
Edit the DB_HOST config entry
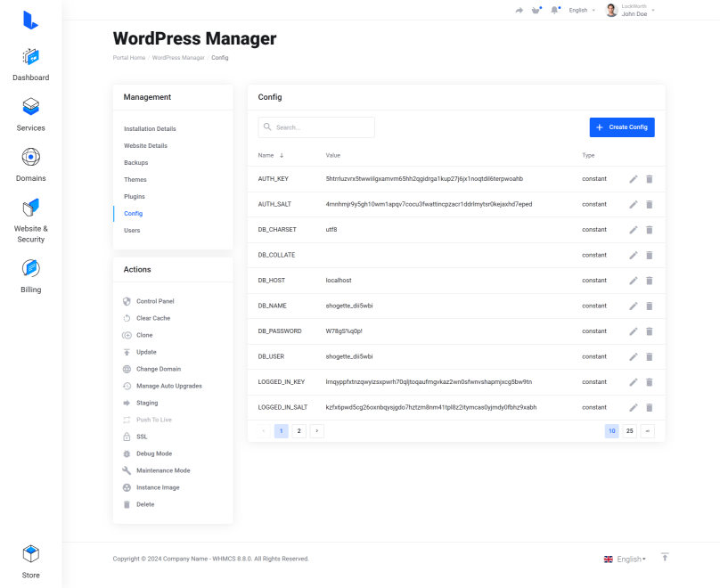tap(634, 281)
